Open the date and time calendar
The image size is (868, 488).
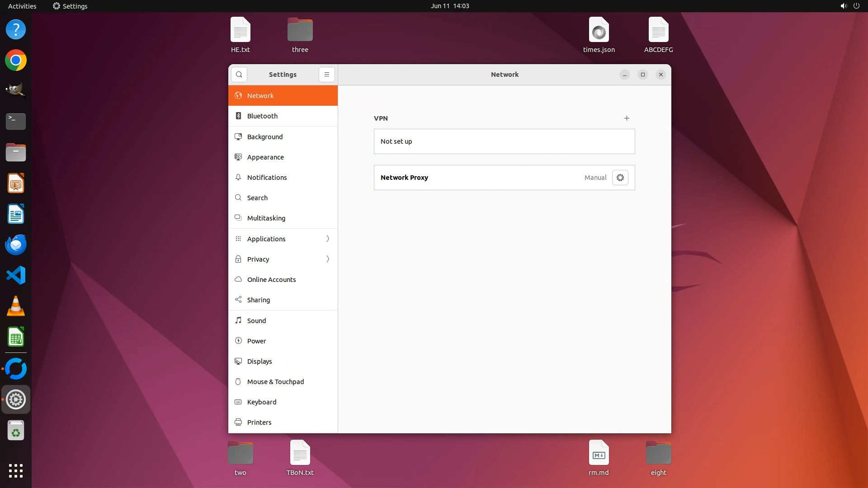pyautogui.click(x=449, y=6)
